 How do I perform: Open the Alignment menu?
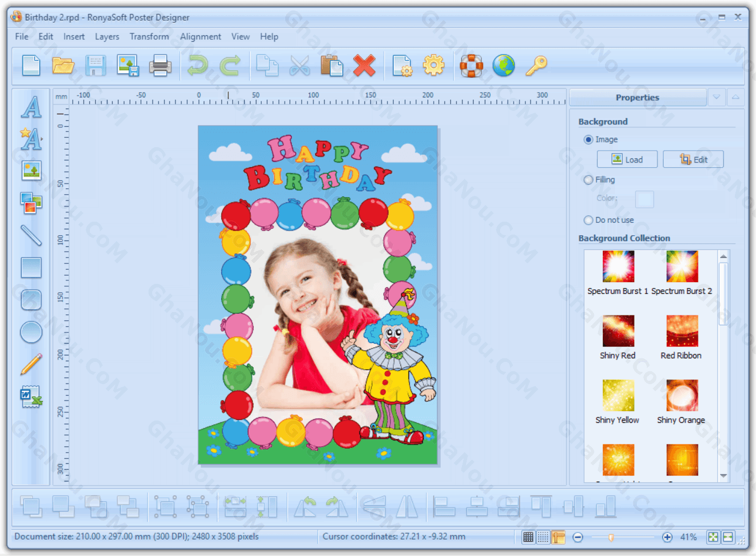coord(201,36)
